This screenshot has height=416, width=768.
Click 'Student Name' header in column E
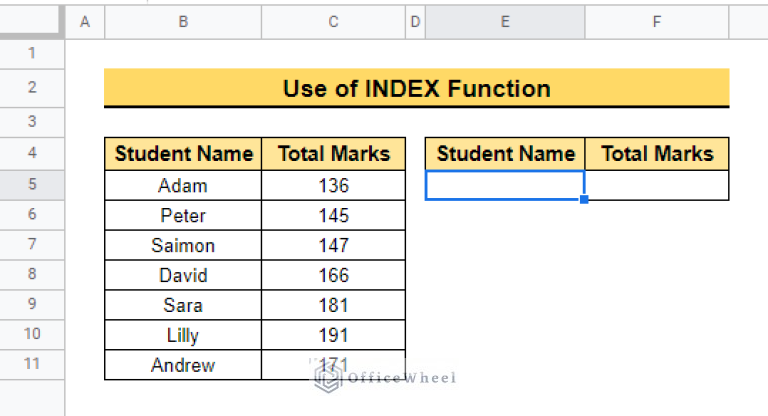tap(505, 154)
